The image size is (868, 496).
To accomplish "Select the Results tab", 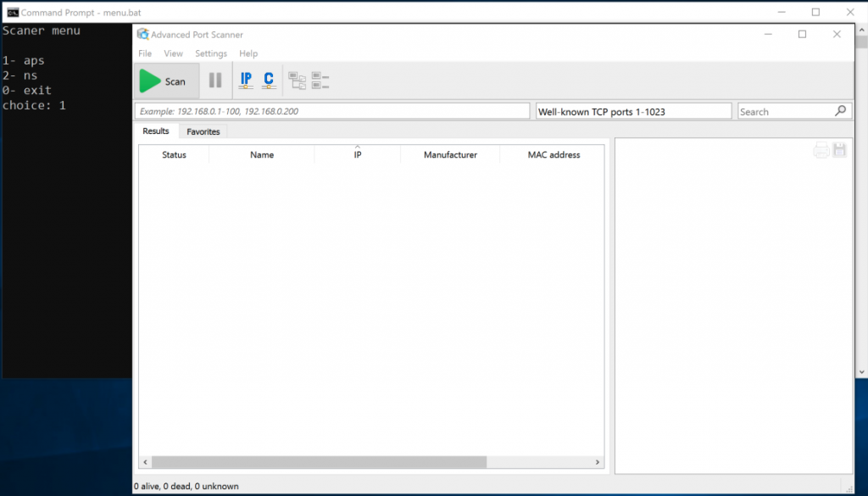I will click(x=156, y=131).
